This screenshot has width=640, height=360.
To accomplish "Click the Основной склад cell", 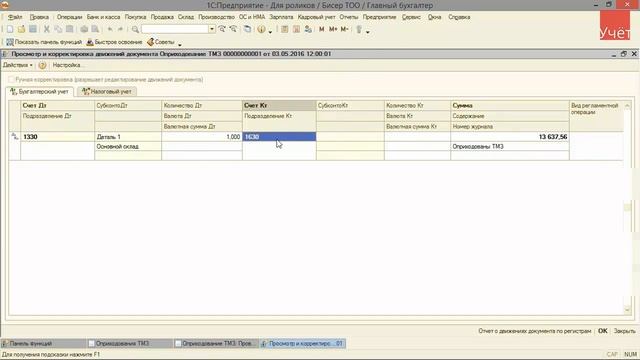I will (x=128, y=147).
